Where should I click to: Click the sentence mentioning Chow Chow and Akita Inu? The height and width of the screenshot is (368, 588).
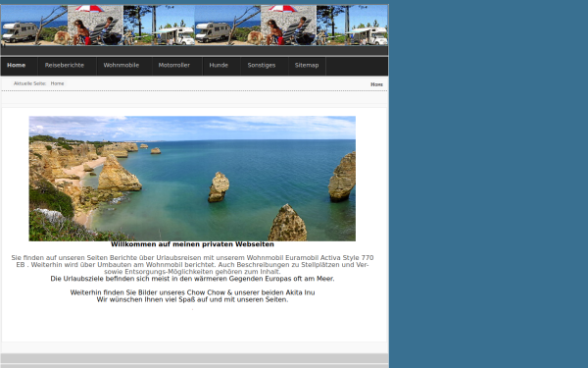coord(192,292)
